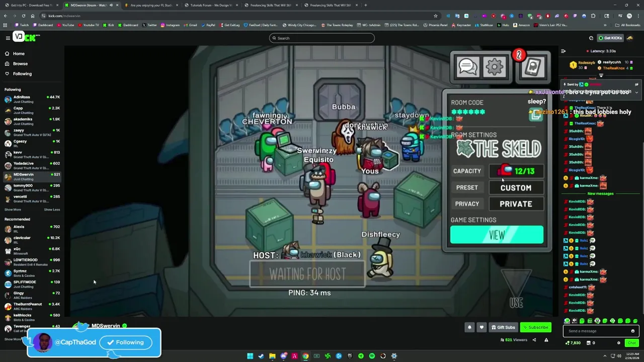Click VIEW game settings button
Image resolution: width=644 pixels, height=362 pixels.
click(497, 235)
